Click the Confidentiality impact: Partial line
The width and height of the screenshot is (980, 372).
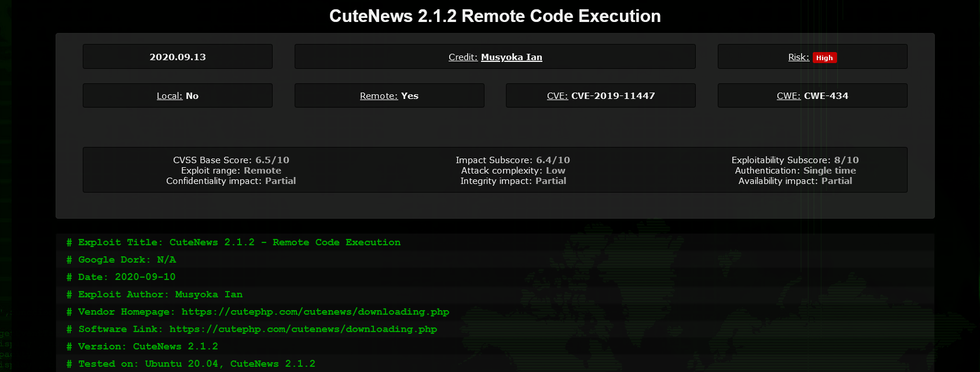[231, 181]
